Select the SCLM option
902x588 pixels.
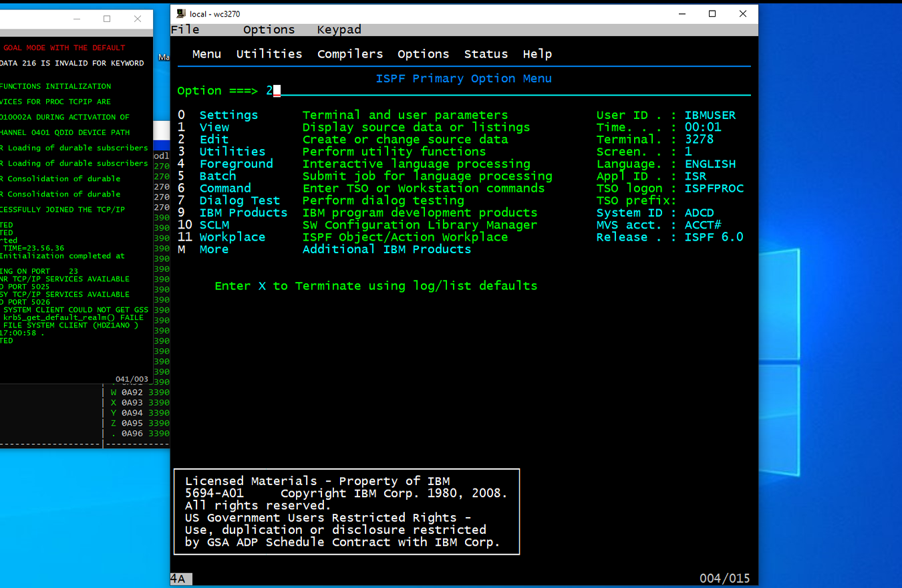point(214,225)
